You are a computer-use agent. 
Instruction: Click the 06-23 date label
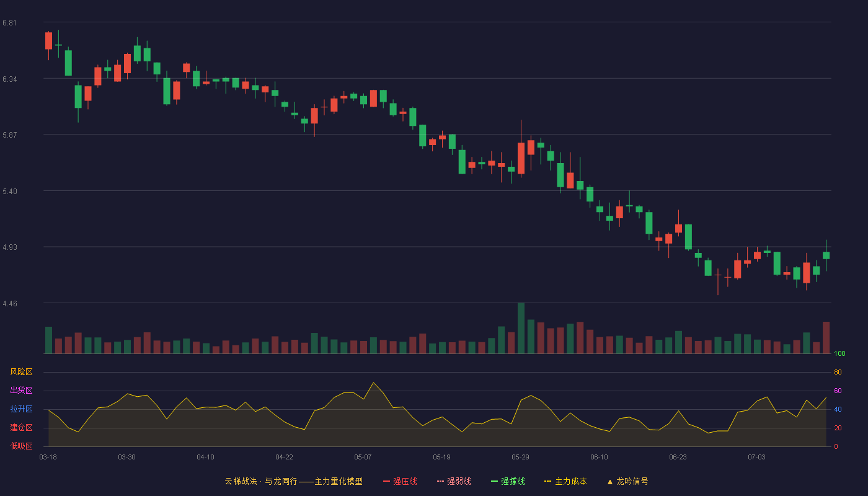pyautogui.click(x=678, y=457)
